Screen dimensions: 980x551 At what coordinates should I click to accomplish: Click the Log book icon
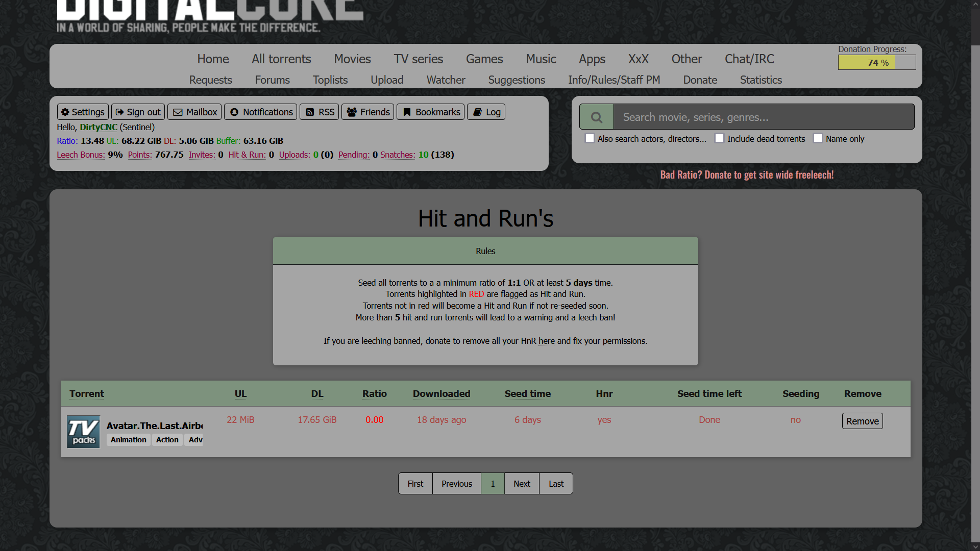pos(477,112)
